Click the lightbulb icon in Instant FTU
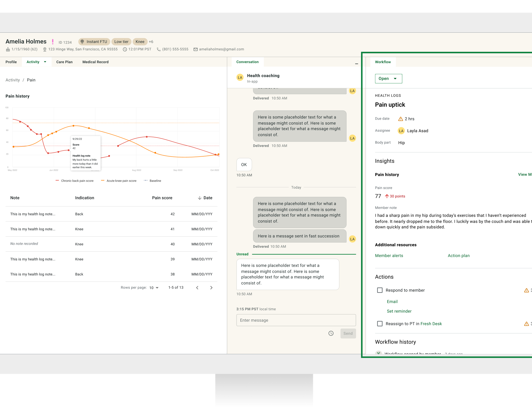Screen dimensions: 532x416 82,42
